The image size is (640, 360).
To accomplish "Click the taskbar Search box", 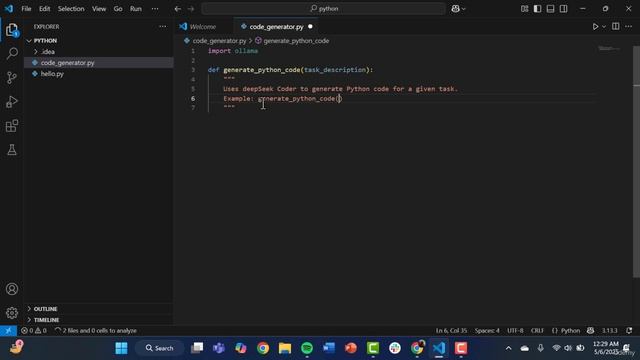I will pos(160,348).
